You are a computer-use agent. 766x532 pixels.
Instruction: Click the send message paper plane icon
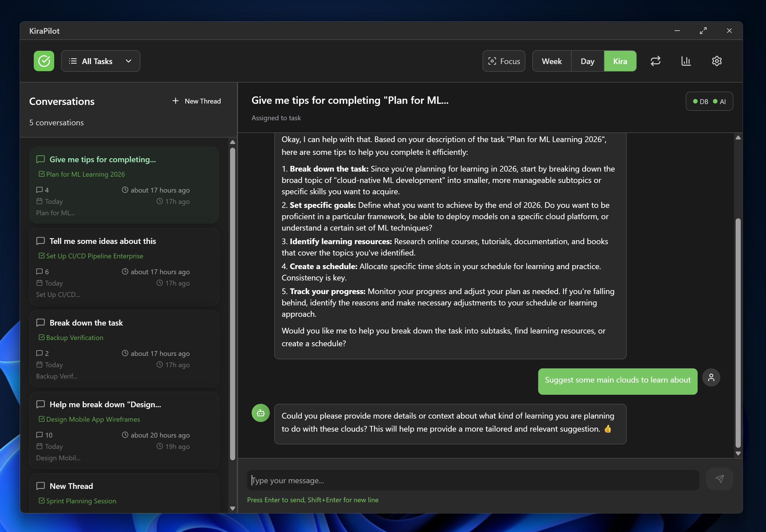pos(719,479)
